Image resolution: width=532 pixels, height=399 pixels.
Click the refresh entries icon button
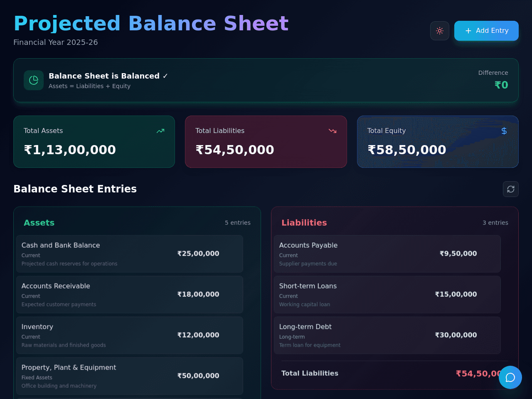tap(511, 189)
